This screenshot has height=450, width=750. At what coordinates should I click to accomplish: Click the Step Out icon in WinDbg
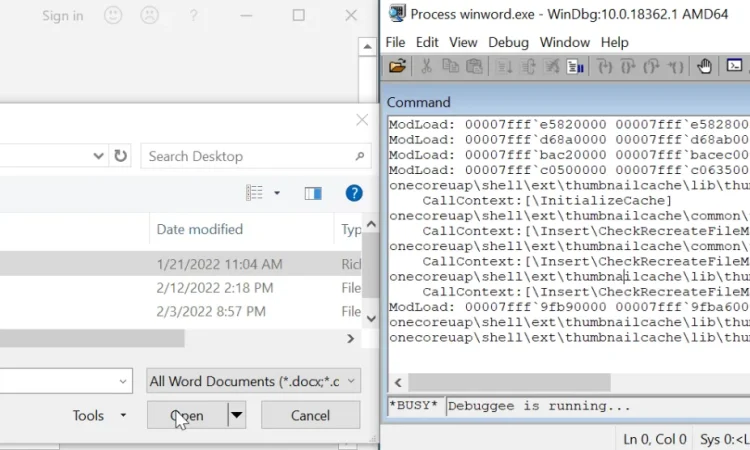[651, 66]
